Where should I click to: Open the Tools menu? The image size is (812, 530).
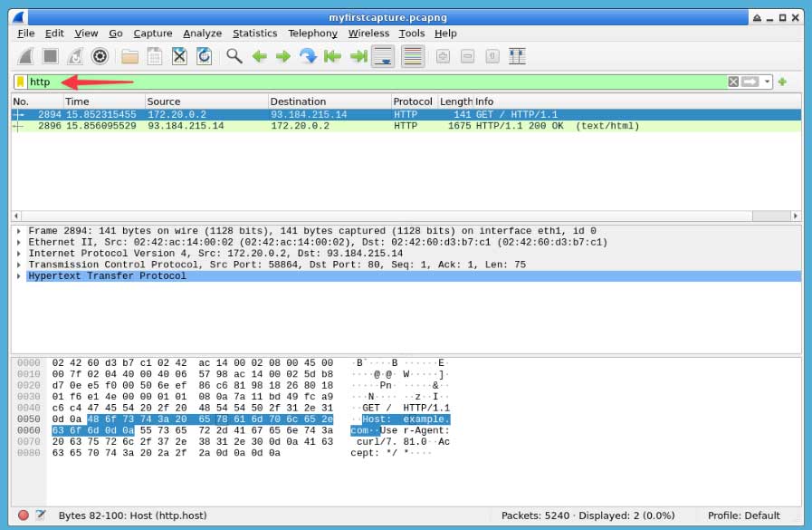pyautogui.click(x=412, y=34)
